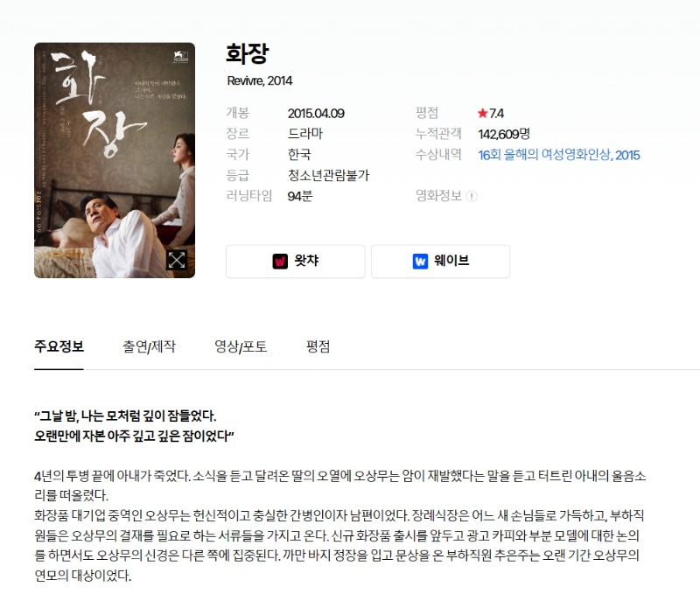Click the Wavve logo icon
The height and width of the screenshot is (594, 700).
420,261
